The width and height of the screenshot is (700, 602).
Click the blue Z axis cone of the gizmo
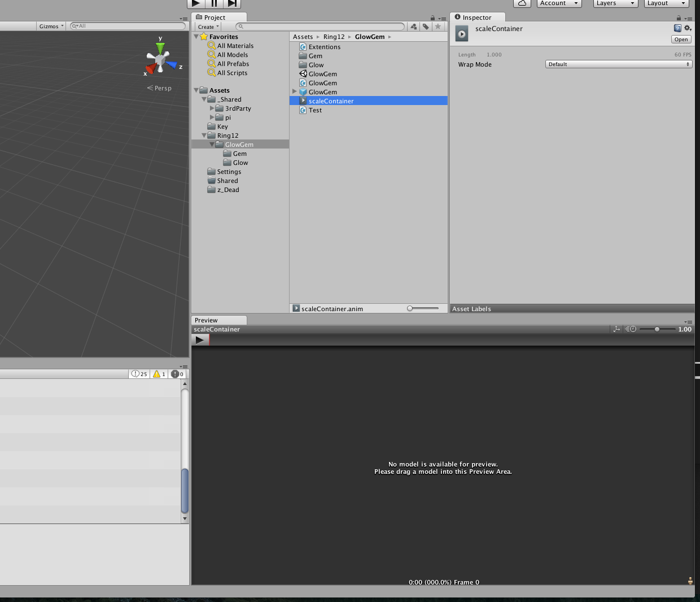172,66
